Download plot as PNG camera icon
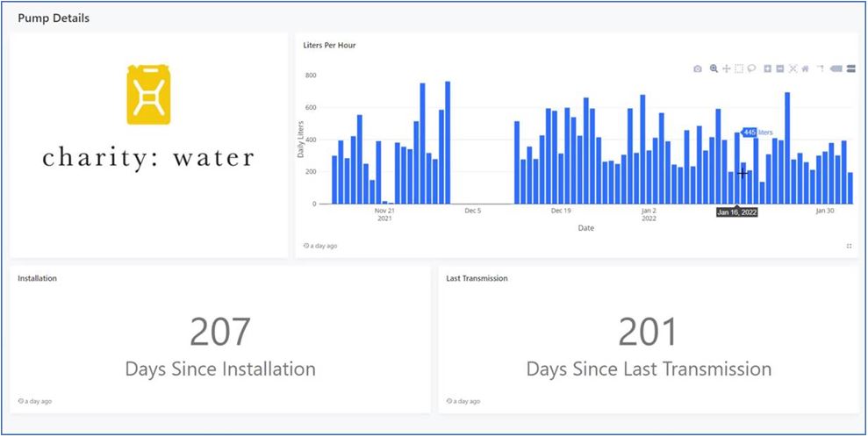 698,68
